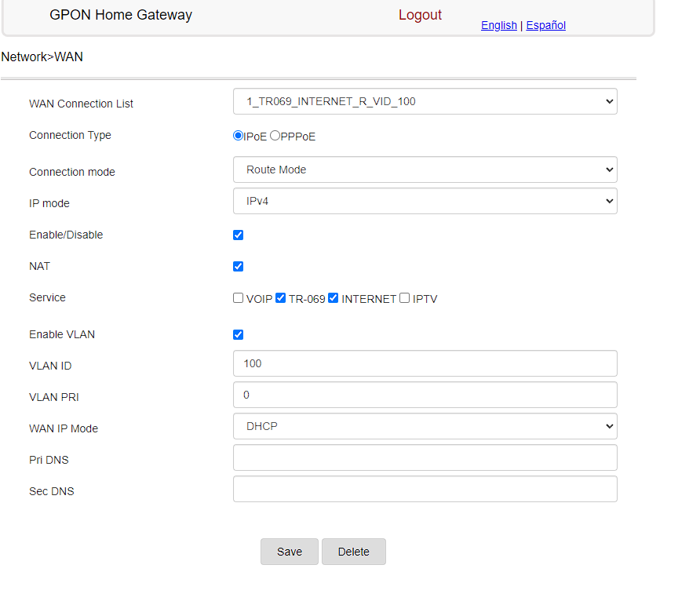Image resolution: width=700 pixels, height=605 pixels.
Task: Select the PPPoE connection type
Action: tap(275, 136)
